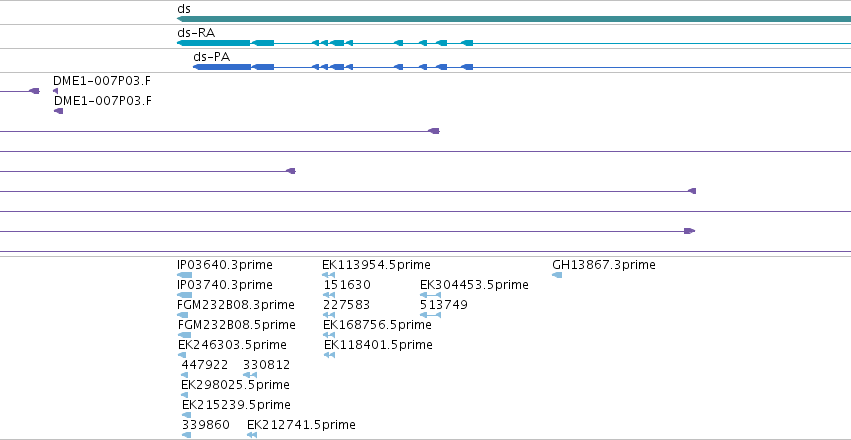Click the GH13867.3prime arrow glyph
The width and height of the screenshot is (851, 440).
[x=557, y=275]
